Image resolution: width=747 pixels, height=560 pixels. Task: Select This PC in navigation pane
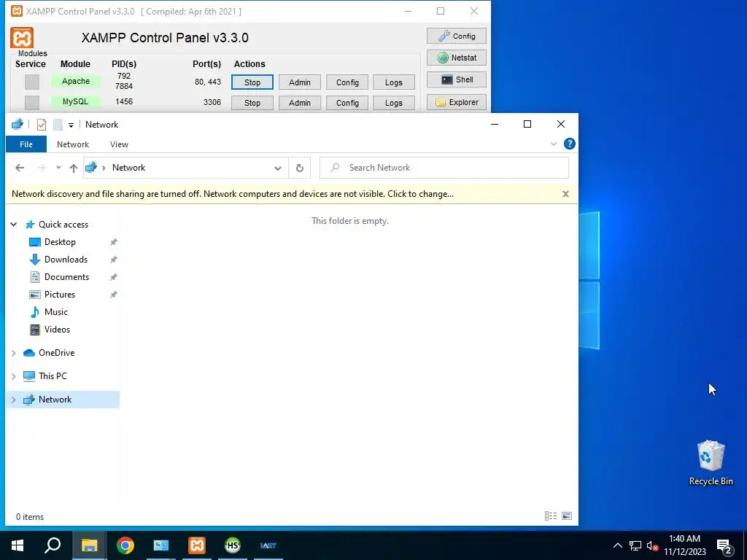[53, 376]
